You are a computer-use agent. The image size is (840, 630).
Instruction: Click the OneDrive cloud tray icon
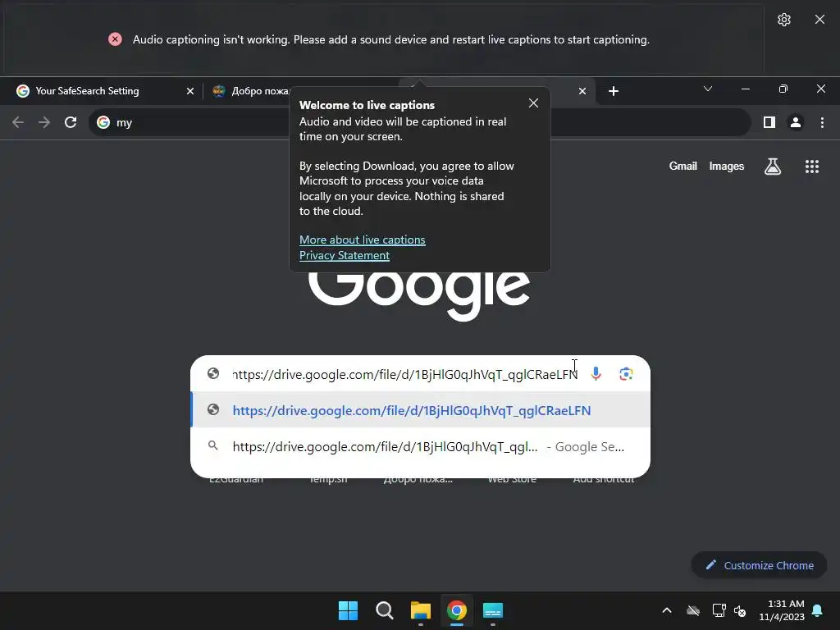(693, 610)
